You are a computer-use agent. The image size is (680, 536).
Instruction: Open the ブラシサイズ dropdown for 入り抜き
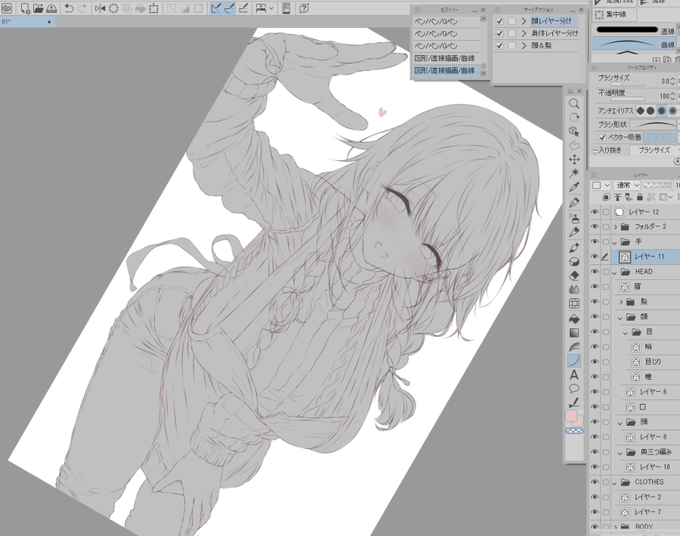(654, 150)
